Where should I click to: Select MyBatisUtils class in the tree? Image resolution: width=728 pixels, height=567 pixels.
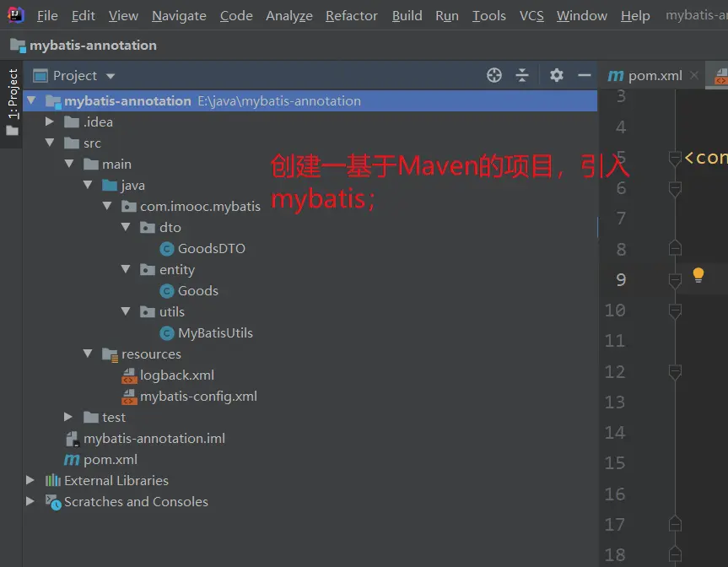pyautogui.click(x=214, y=333)
